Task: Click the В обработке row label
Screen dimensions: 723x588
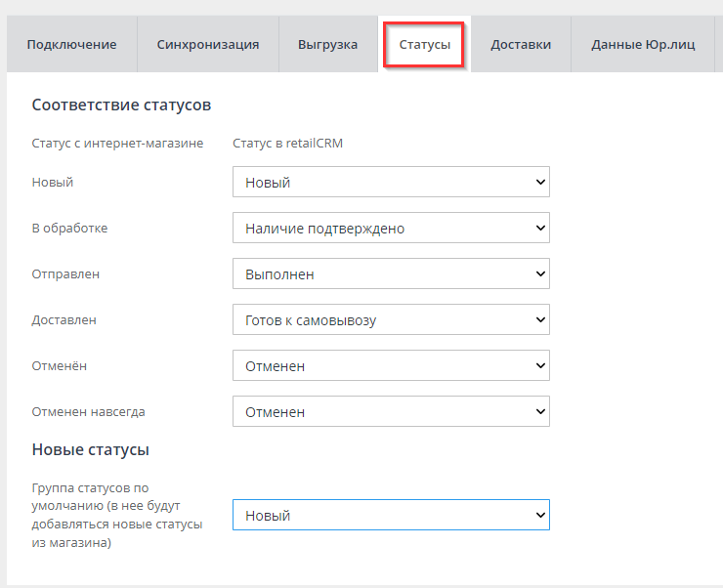Action: [x=69, y=228]
